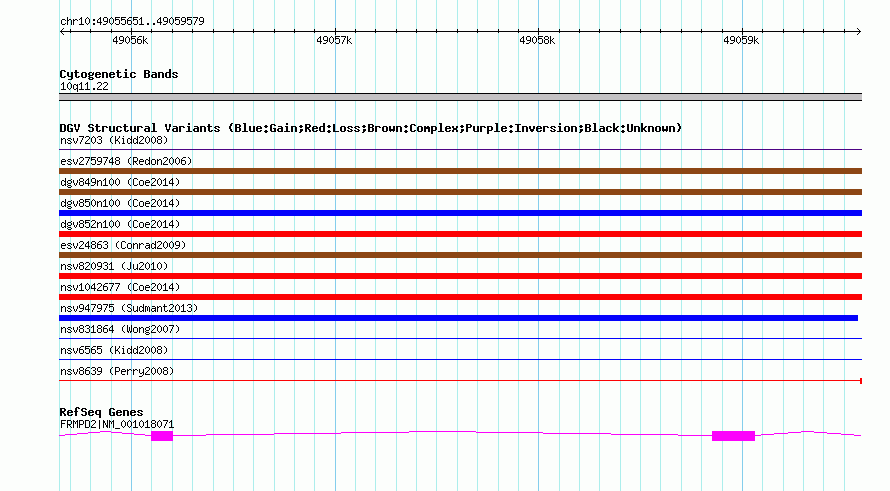
Task: Click the blue nsv947975 gain bar
Action: pyautogui.click(x=459, y=318)
